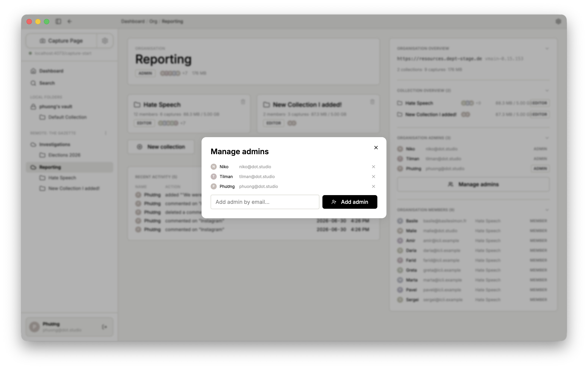Click Dashboard in the breadcrumb
The image size is (588, 369).
pyautogui.click(x=133, y=21)
